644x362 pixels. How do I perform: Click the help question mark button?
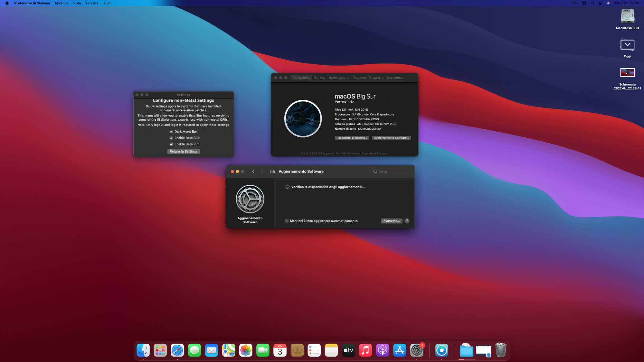407,221
